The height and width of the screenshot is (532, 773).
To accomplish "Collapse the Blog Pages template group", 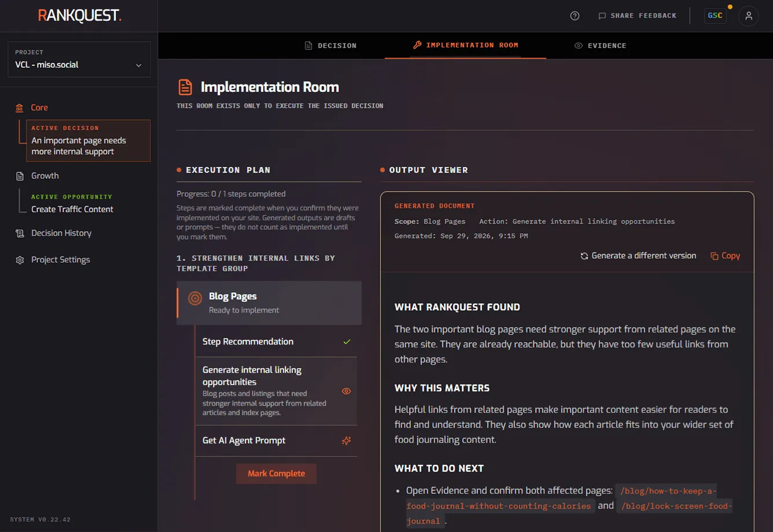I will pyautogui.click(x=269, y=303).
